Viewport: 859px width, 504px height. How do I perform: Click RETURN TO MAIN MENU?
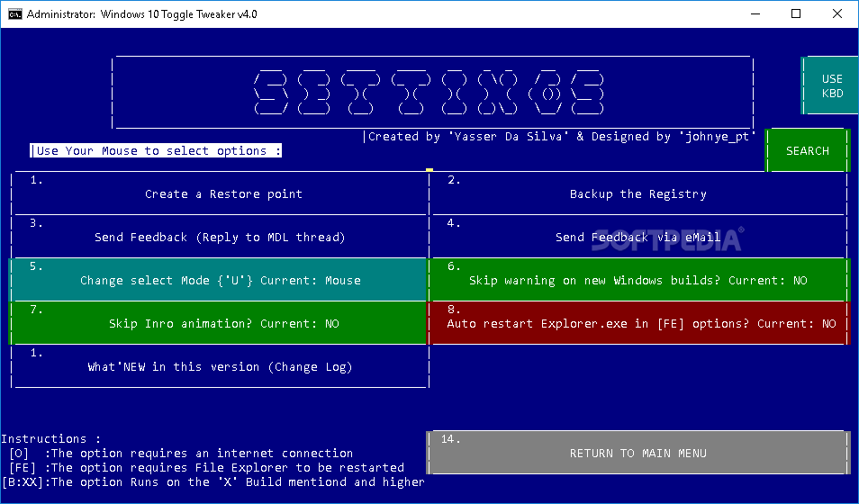[638, 453]
